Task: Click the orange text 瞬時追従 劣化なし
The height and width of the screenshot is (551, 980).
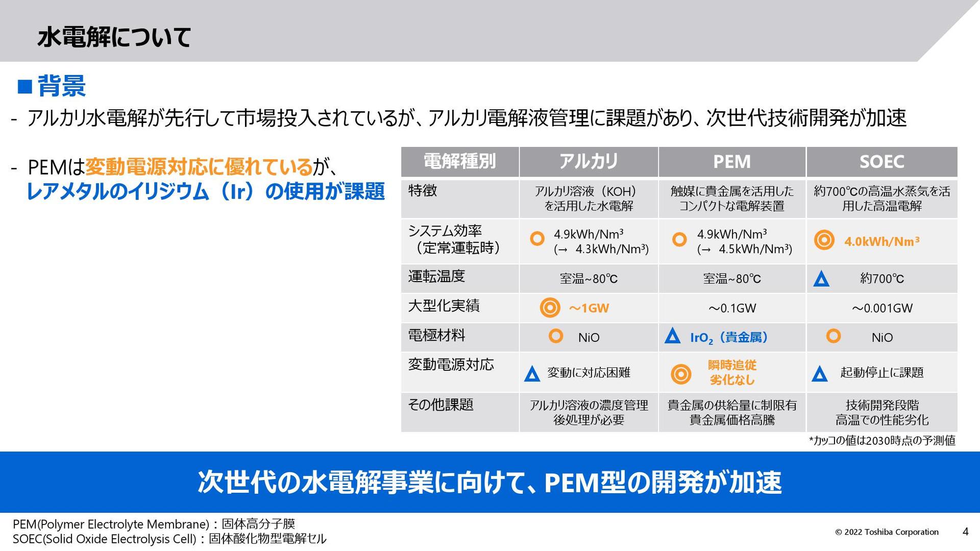Action: tap(732, 372)
